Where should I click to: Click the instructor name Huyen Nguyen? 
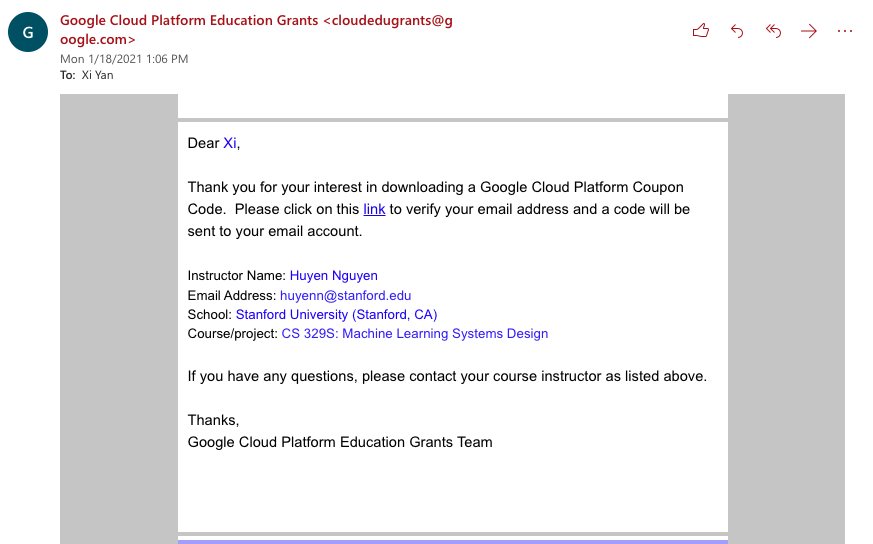tap(333, 276)
